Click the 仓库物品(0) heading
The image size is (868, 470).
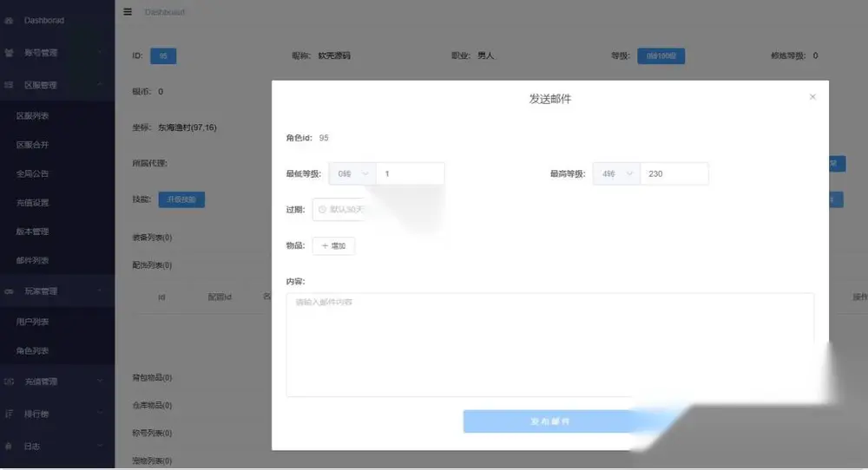152,405
